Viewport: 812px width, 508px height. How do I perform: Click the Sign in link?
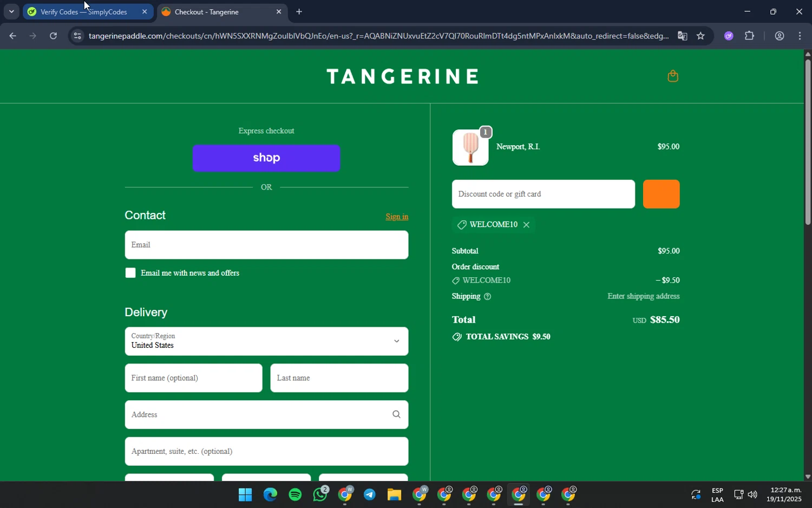pos(397,217)
